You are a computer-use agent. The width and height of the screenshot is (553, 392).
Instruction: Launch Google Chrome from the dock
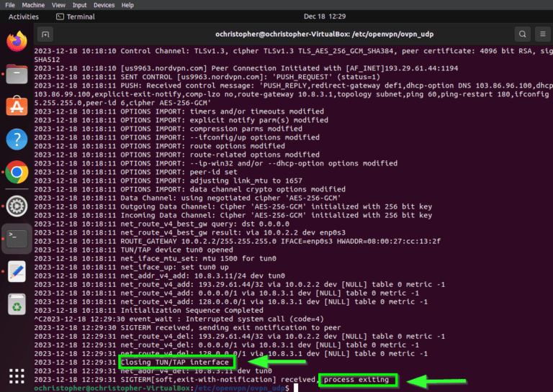17,172
